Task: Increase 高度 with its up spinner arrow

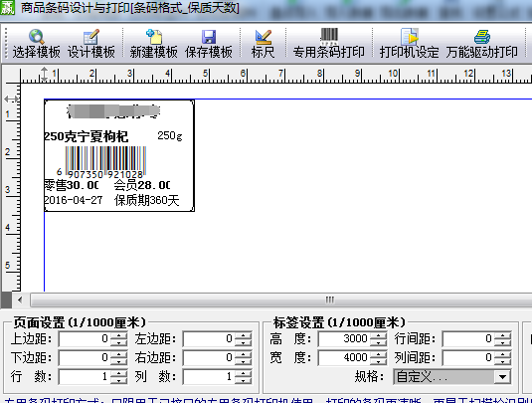Action: [x=378, y=335]
